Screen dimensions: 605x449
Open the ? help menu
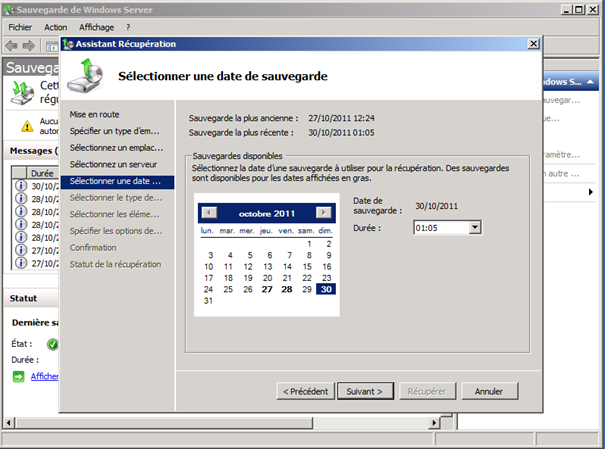(128, 27)
